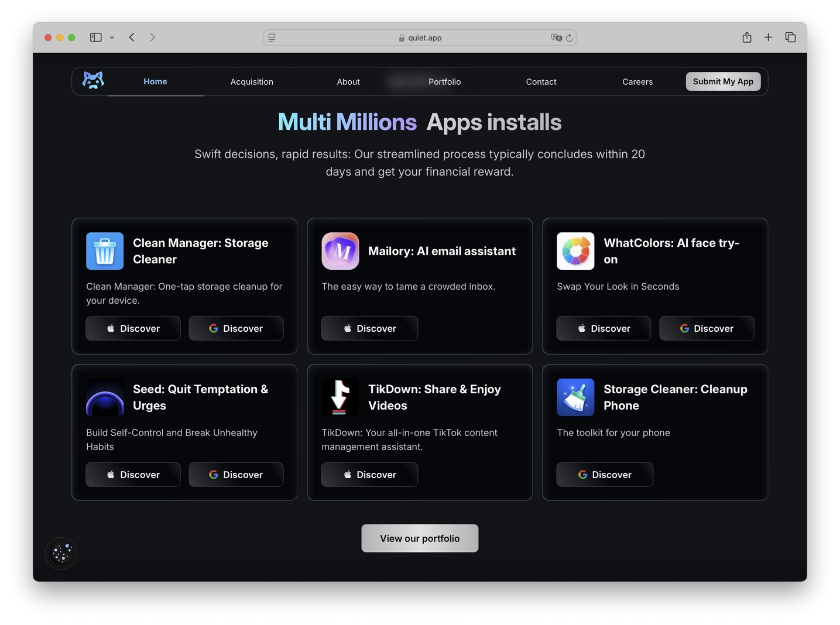This screenshot has height=625, width=840.
Task: Open the Portfolio nav item
Action: [x=445, y=82]
